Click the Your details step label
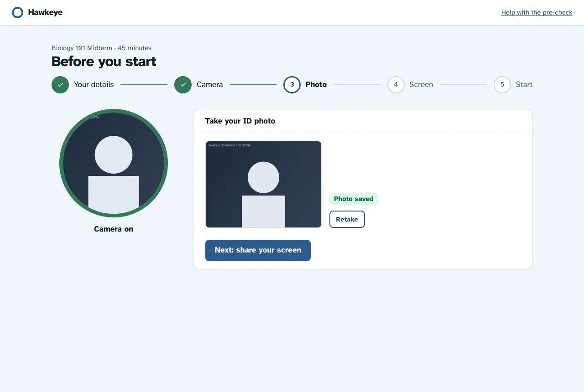 coord(94,85)
